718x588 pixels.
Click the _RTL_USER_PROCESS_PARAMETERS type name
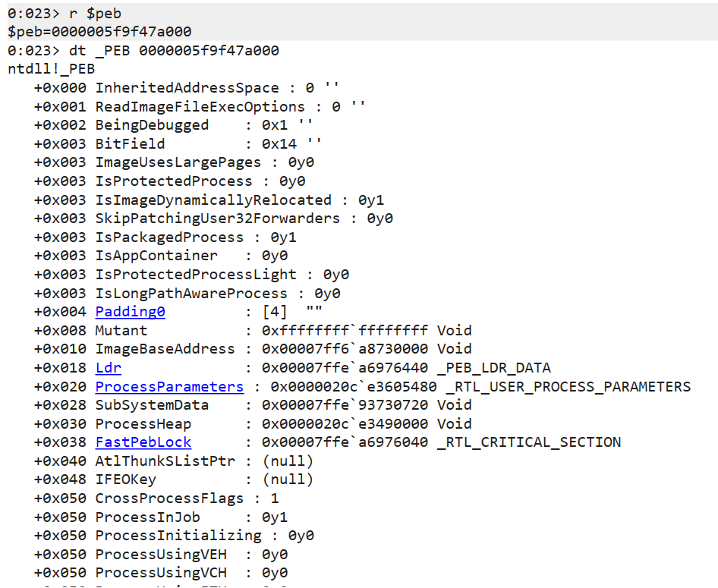568,387
